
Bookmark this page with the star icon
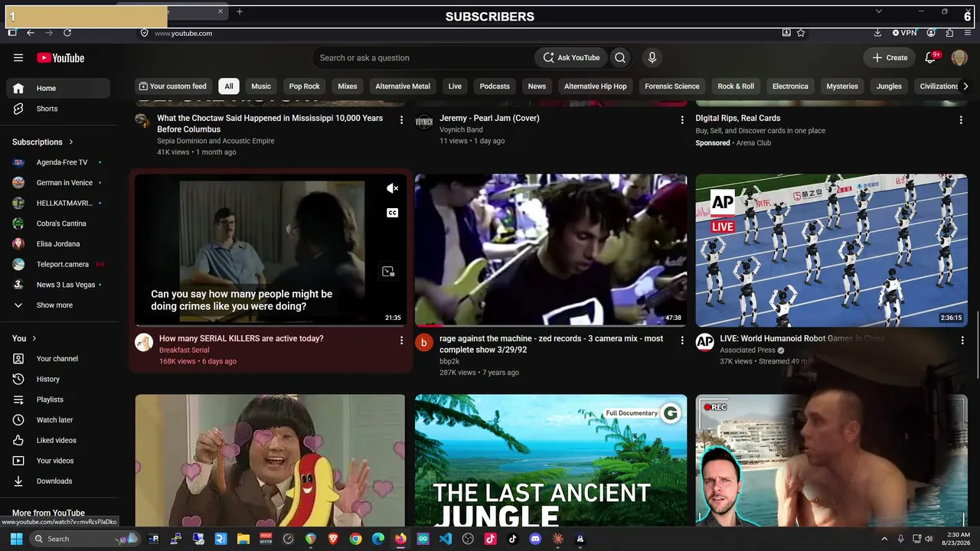(x=801, y=33)
